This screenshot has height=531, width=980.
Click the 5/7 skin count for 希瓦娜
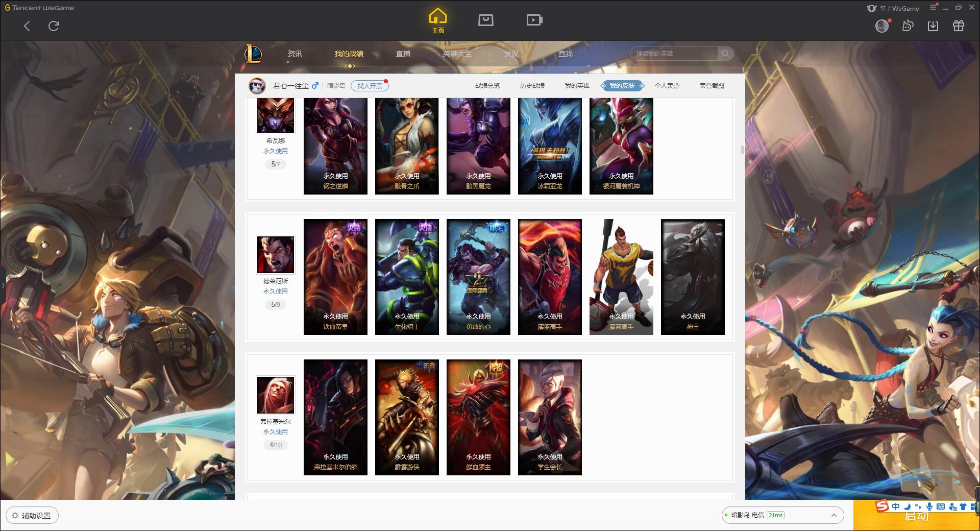[x=276, y=164]
